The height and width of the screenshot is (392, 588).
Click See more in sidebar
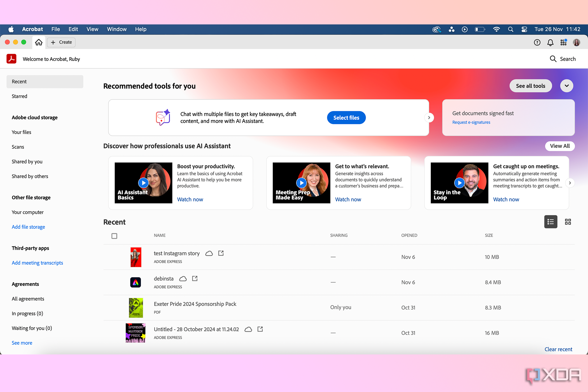tap(22, 343)
